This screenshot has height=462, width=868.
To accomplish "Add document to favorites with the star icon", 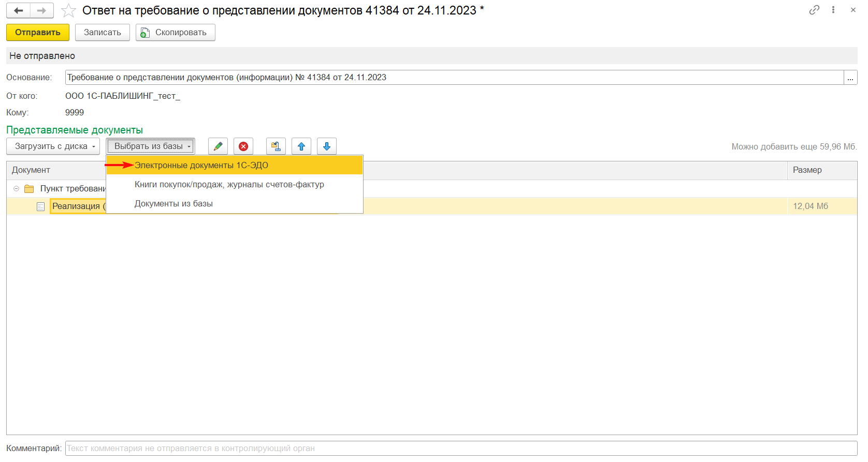I will tap(68, 10).
